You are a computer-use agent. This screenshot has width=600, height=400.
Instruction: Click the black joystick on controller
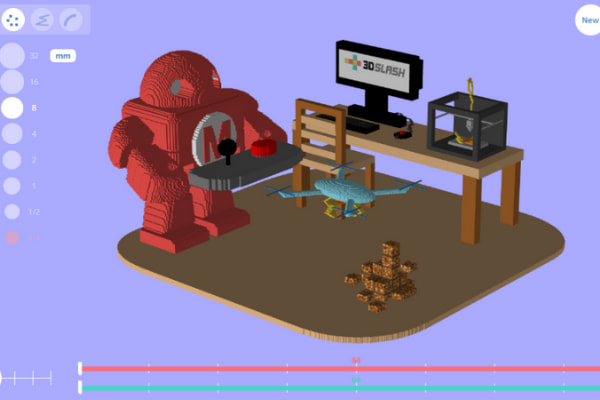227,151
